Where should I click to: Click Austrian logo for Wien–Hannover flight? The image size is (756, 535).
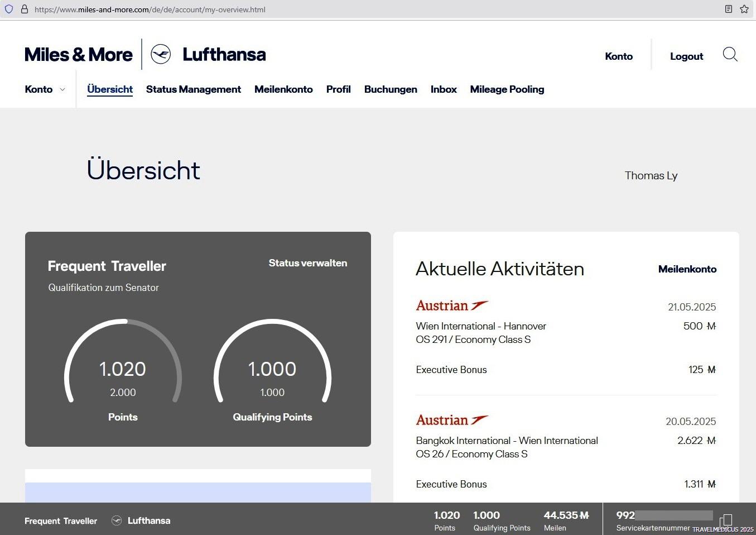click(452, 305)
